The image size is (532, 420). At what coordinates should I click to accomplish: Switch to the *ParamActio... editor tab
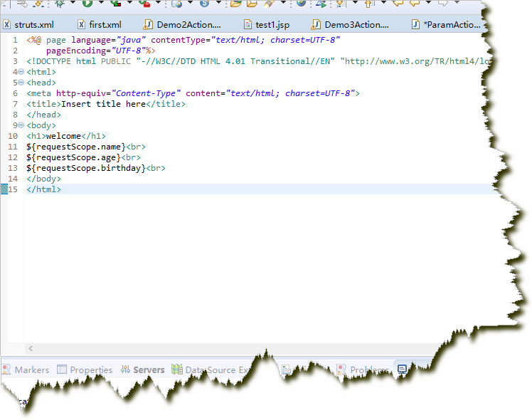coord(446,24)
